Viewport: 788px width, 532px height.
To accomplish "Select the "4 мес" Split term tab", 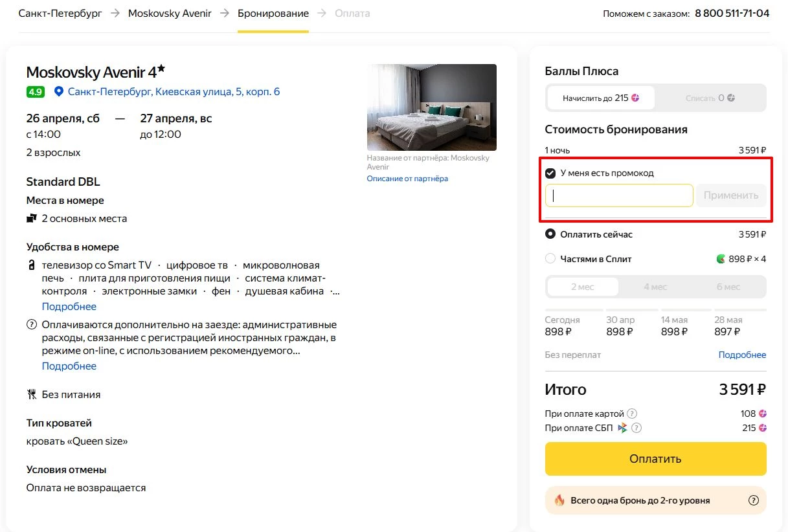I will click(x=655, y=286).
